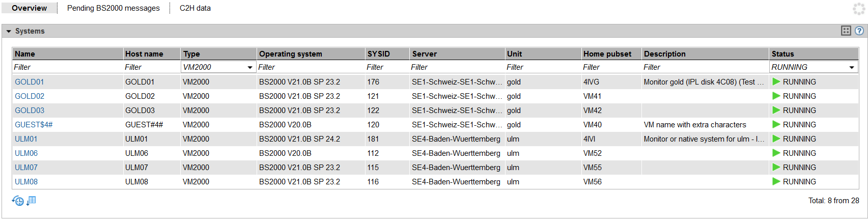This screenshot has height=220, width=868.
Task: Sort by the SYSID column header
Action: pos(379,54)
